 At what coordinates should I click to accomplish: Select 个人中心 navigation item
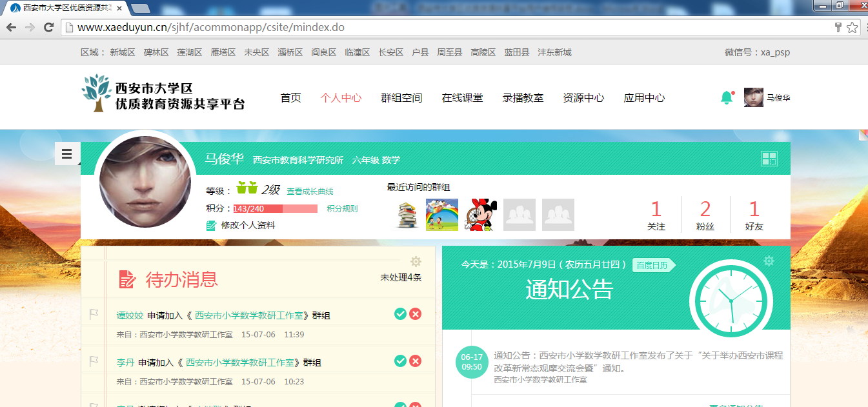click(341, 98)
